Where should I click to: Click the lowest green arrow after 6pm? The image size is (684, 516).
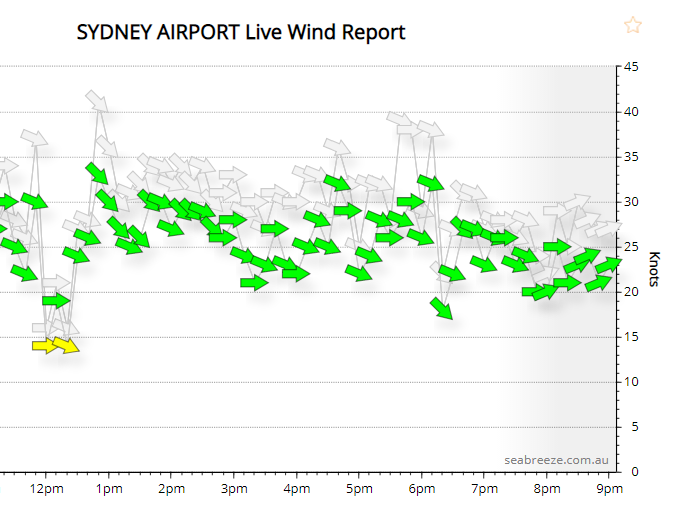(442, 308)
